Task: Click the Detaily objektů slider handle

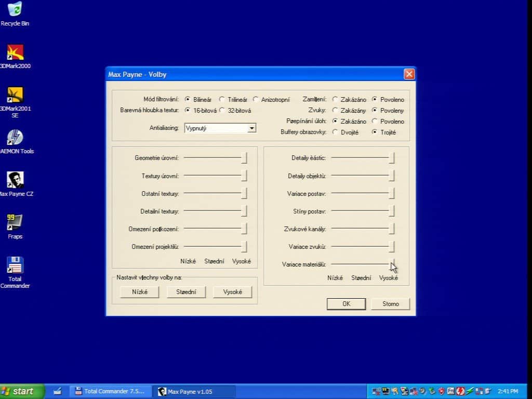Action: coord(392,176)
